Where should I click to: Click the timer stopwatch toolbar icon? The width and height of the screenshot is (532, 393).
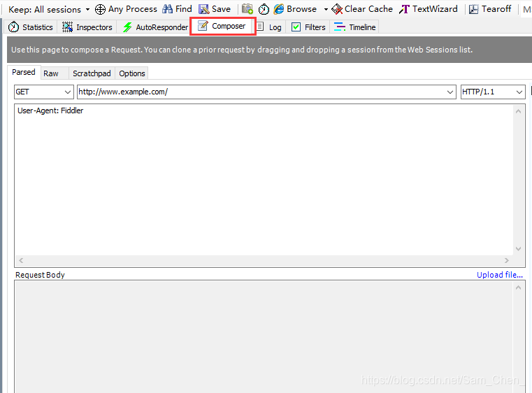click(x=264, y=9)
